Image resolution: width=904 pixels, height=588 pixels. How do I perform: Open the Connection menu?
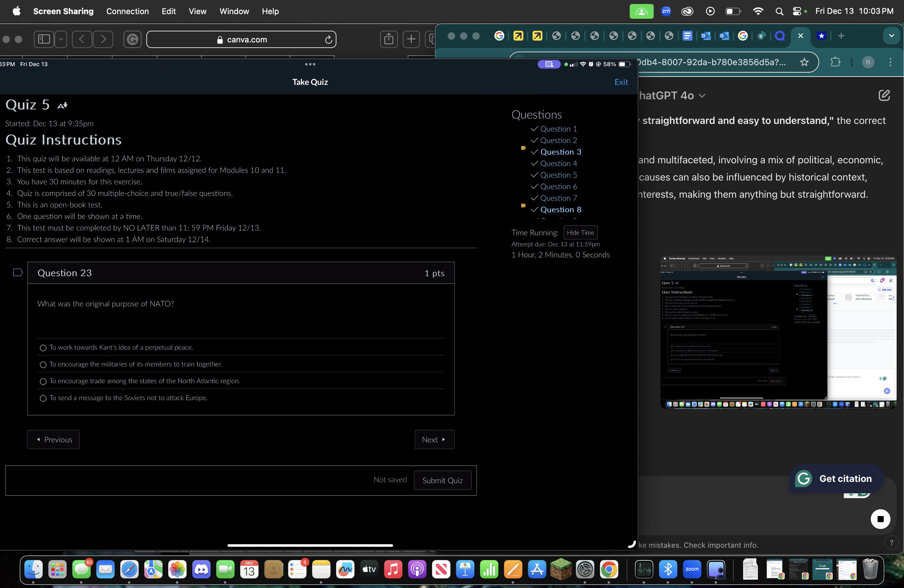(x=128, y=11)
